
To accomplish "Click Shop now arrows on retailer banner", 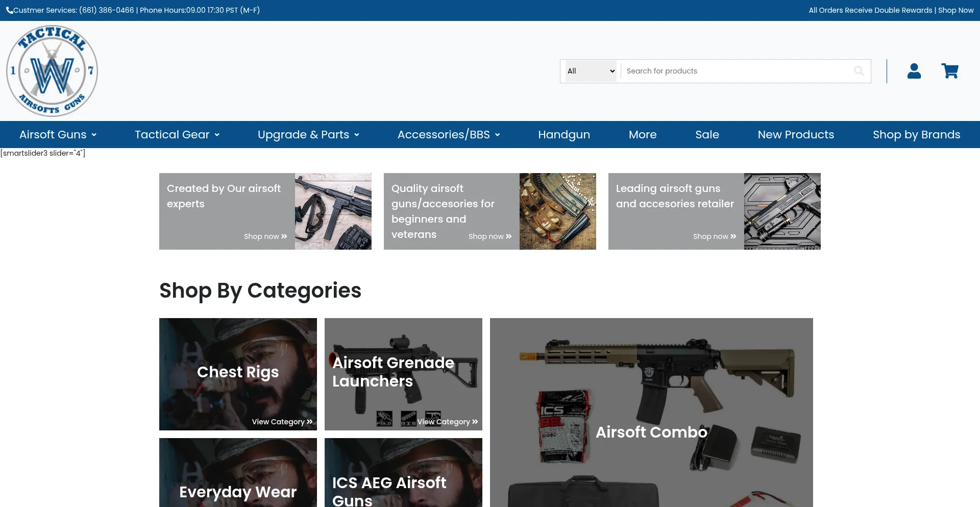I will 733,236.
